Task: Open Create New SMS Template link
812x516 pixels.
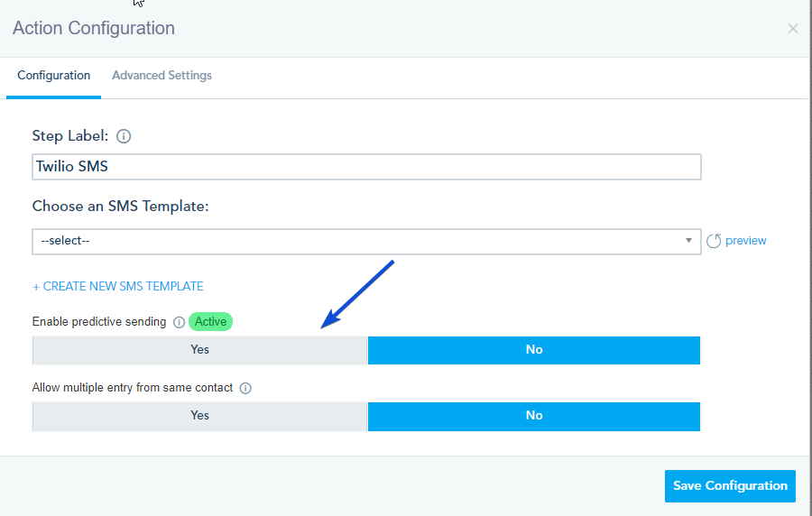Action: 118,286
